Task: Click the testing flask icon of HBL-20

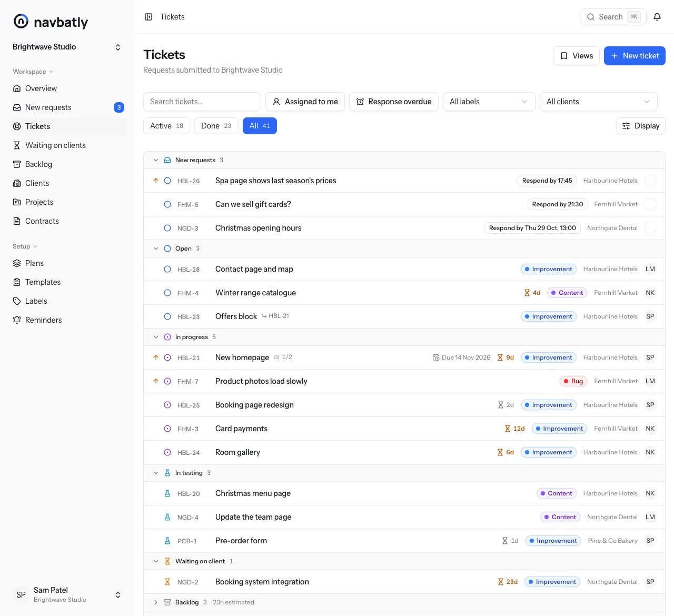Action: coord(167,493)
